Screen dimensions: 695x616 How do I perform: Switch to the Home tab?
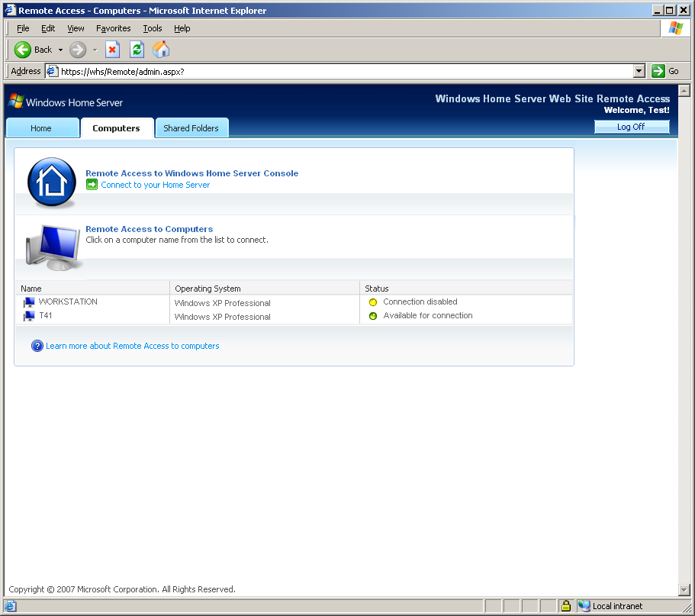pos(43,127)
